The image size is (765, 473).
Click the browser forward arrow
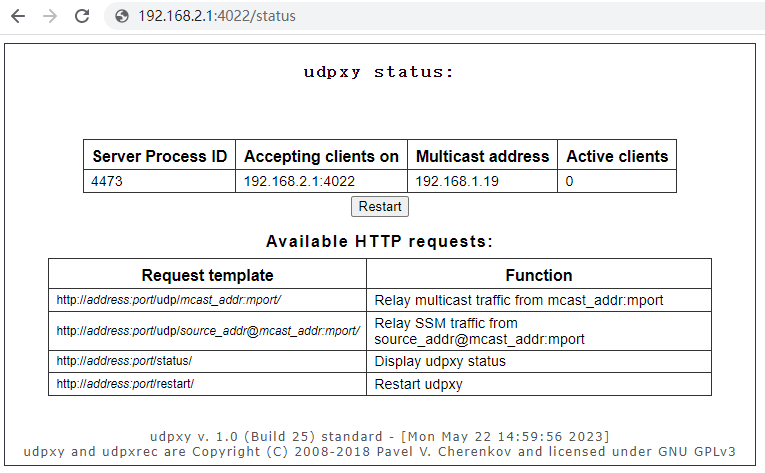click(50, 16)
